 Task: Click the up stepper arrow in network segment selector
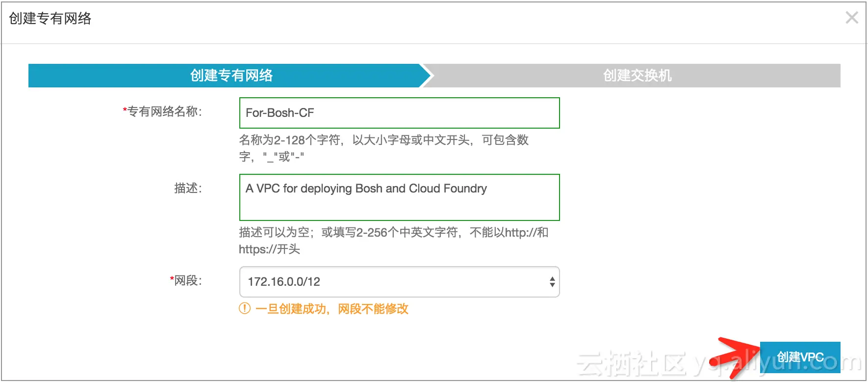551,278
